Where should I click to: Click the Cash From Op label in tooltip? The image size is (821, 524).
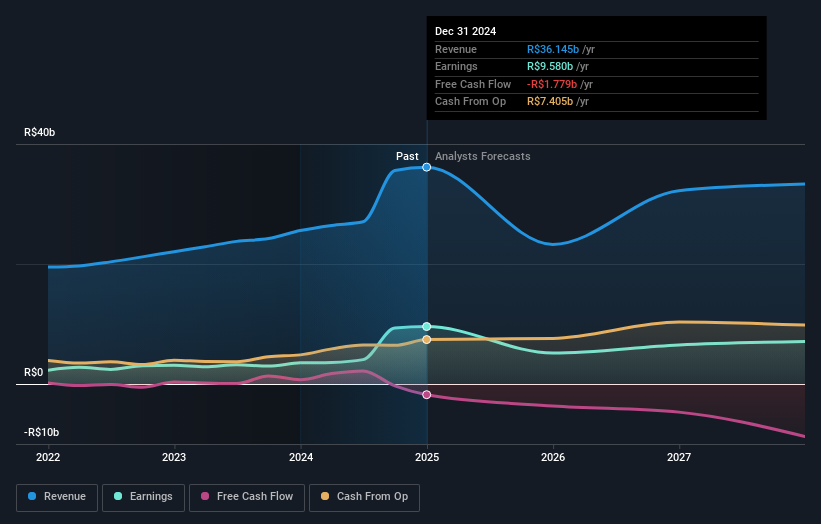(470, 102)
